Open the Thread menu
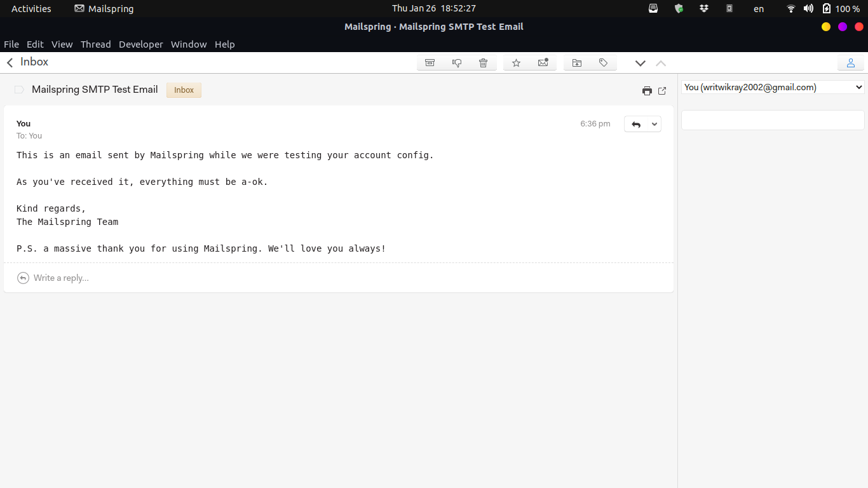The height and width of the screenshot is (488, 868). point(95,44)
